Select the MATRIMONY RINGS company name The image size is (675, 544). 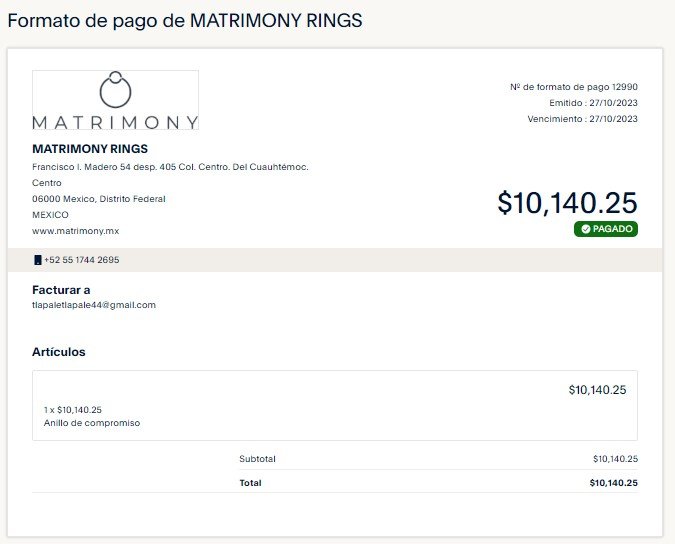90,149
